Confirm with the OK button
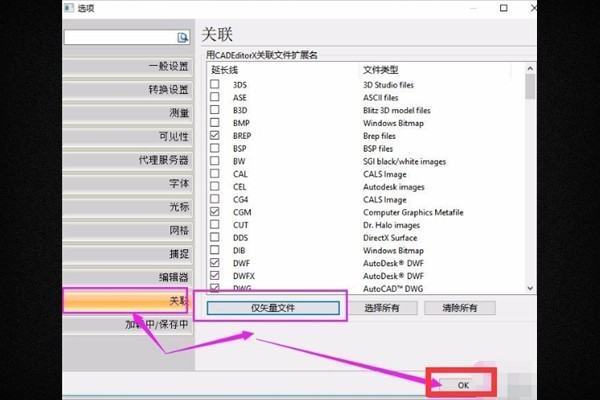Viewport: 600px width, 400px height. tap(463, 385)
